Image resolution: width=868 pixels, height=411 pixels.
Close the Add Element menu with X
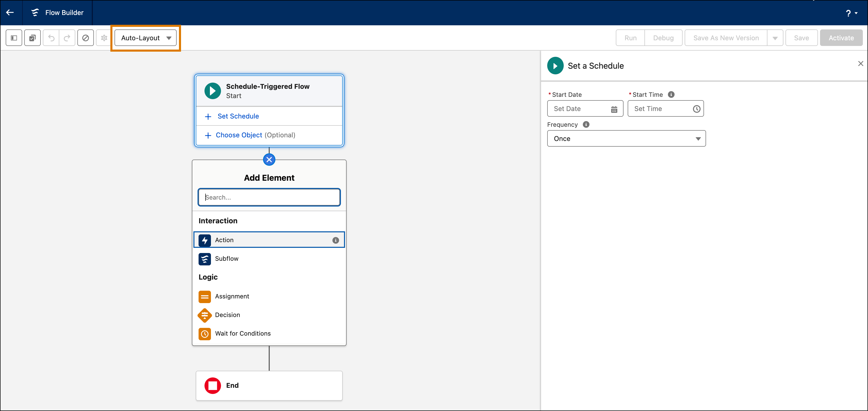click(269, 160)
